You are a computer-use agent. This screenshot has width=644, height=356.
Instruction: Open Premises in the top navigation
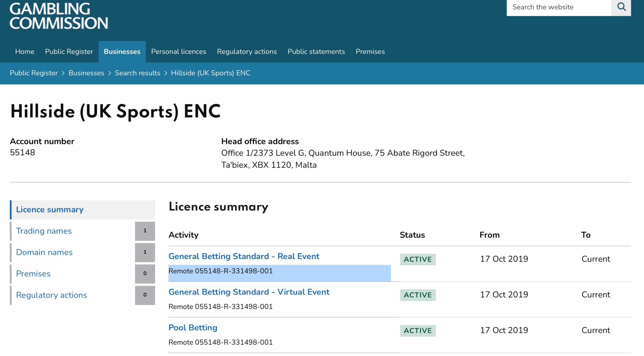tap(370, 51)
